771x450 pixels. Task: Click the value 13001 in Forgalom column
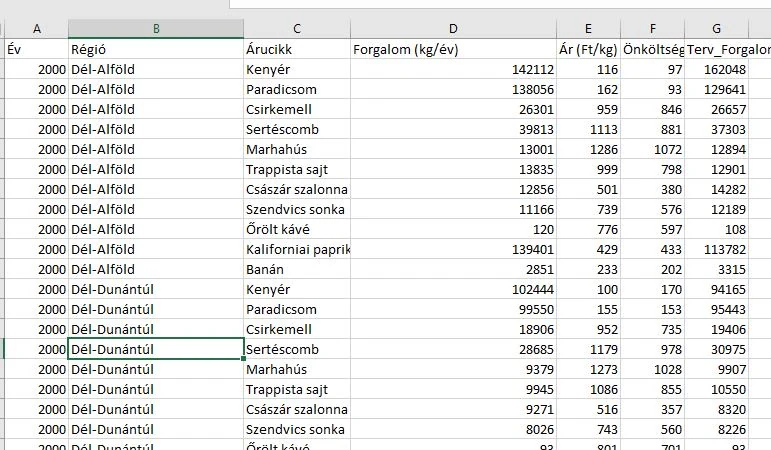tap(453, 150)
